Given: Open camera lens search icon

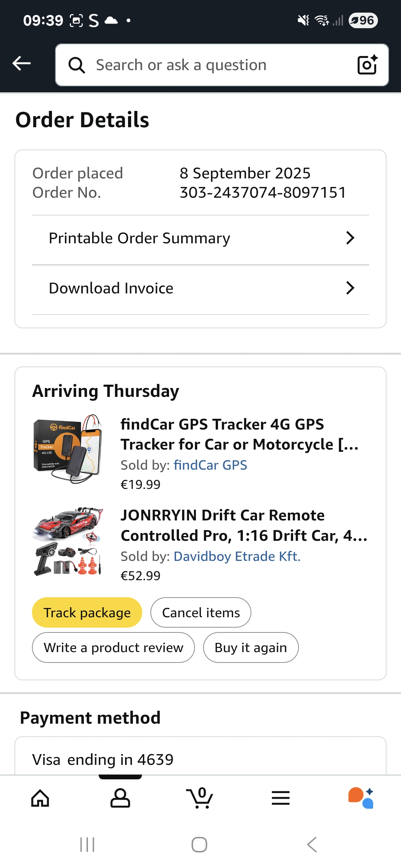Looking at the screenshot, I should (367, 65).
